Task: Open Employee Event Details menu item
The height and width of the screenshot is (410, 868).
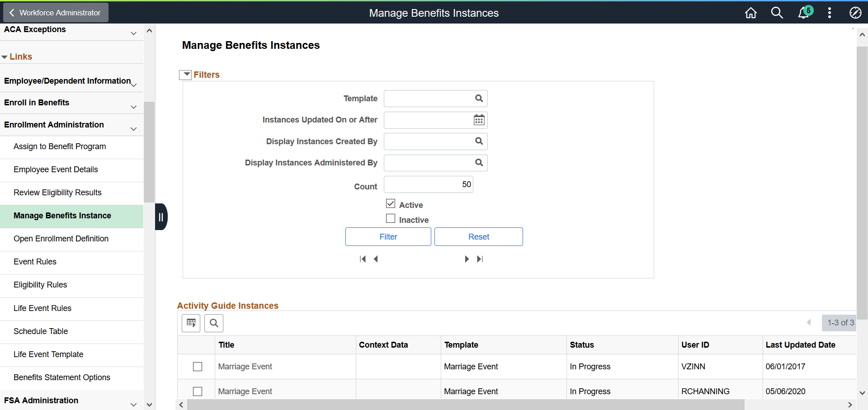Action: click(x=56, y=170)
